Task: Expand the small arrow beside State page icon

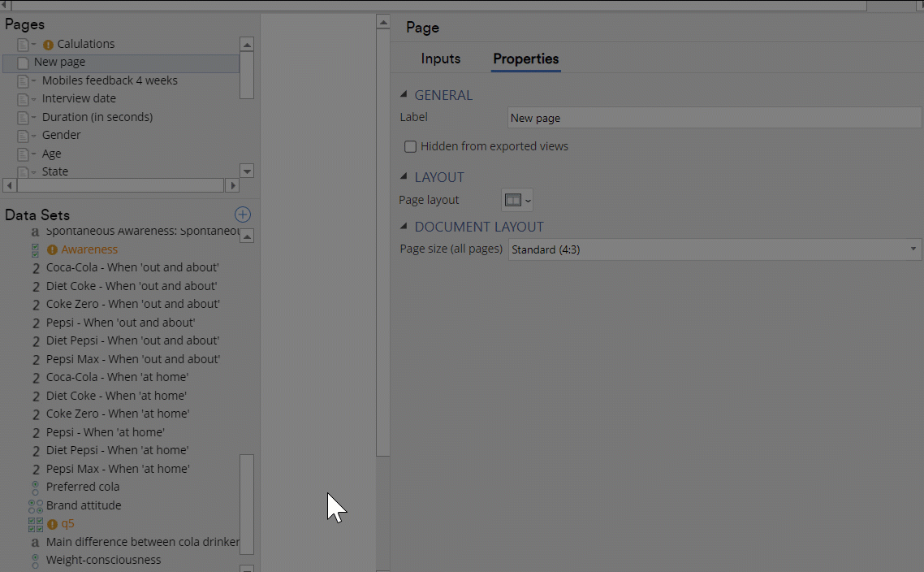Action: click(x=33, y=172)
